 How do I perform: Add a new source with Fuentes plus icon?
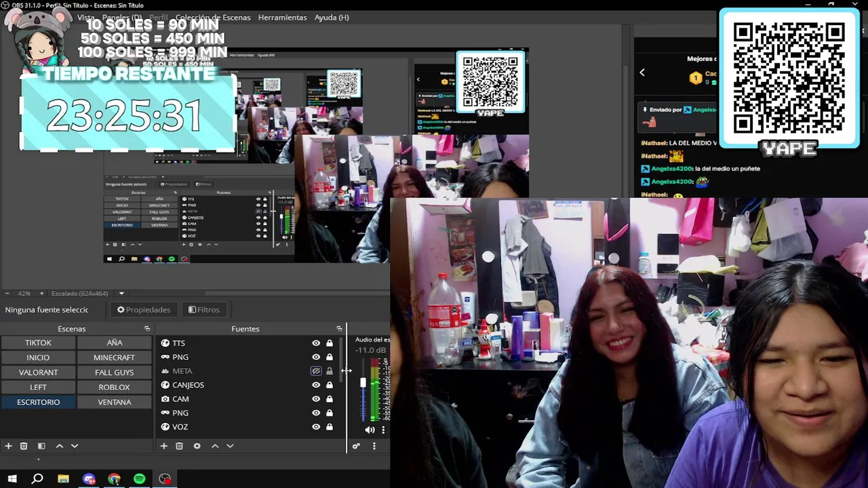163,446
